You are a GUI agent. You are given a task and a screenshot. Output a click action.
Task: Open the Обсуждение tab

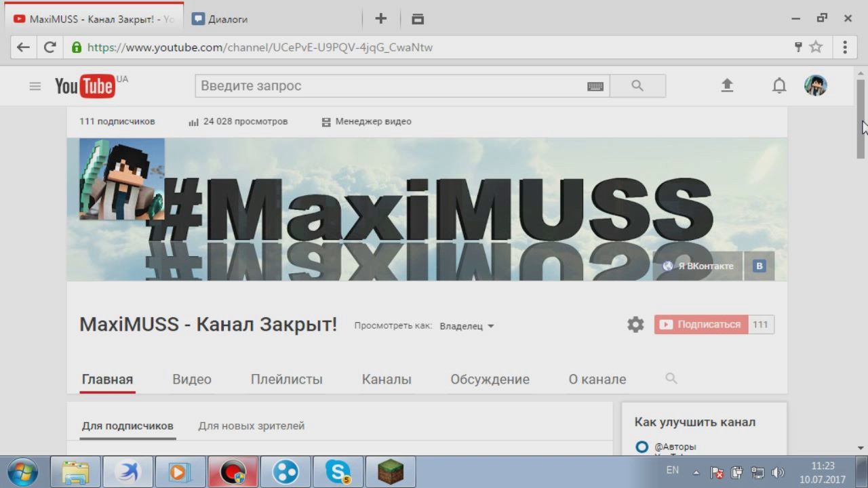click(490, 380)
